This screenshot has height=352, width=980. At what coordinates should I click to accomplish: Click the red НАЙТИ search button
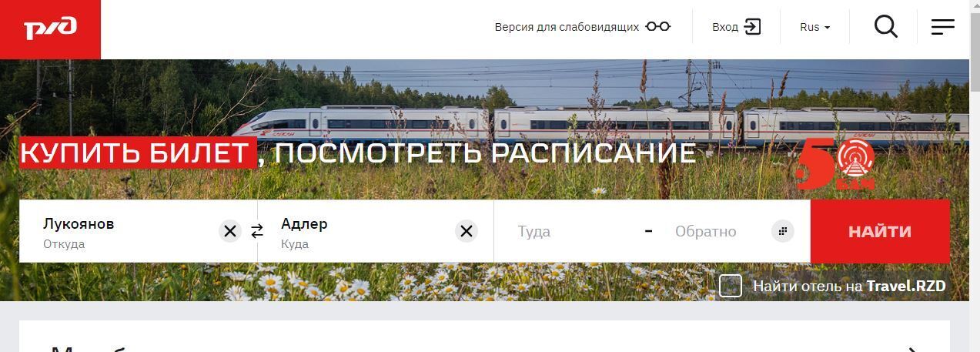click(880, 231)
